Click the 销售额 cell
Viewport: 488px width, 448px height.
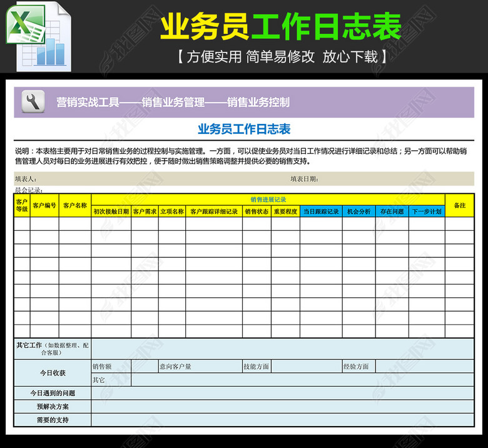111,367
